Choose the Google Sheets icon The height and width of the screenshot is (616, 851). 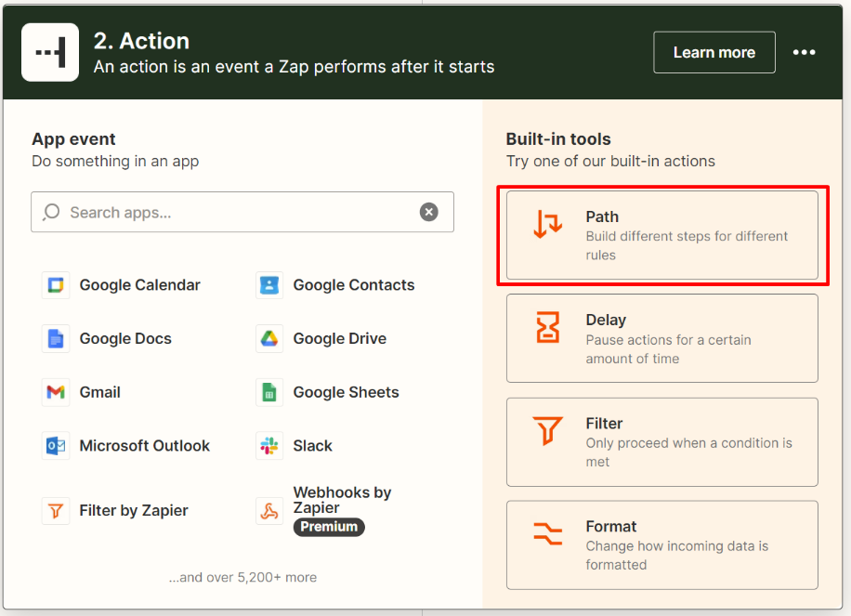(269, 392)
